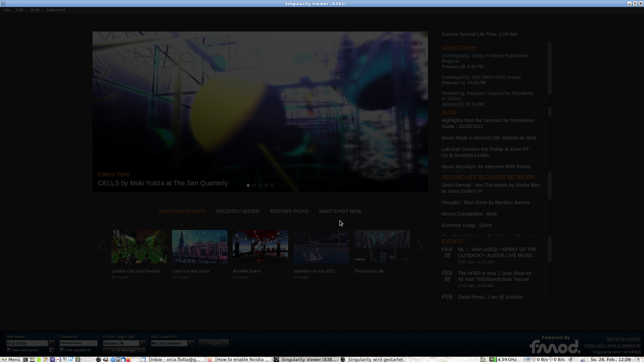Expand the Grid or Login URI dropdown
Image resolution: width=644 pixels, height=362 pixels.
[x=143, y=343]
